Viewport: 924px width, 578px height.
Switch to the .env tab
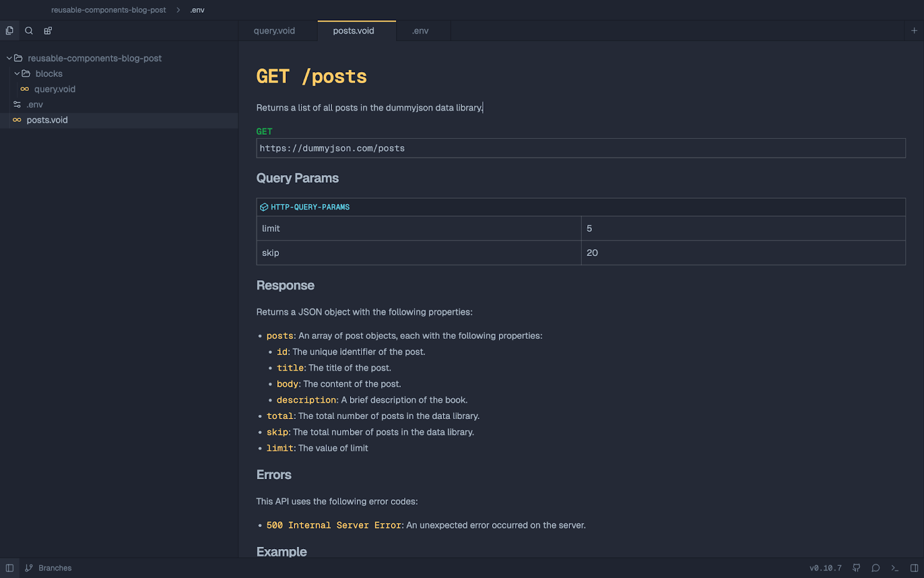[x=420, y=31]
